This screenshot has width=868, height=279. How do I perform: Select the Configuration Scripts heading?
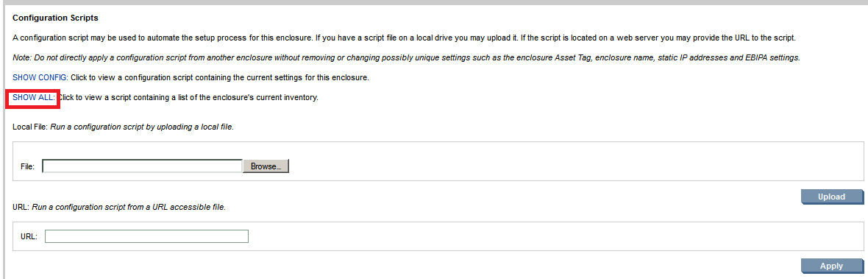(55, 18)
